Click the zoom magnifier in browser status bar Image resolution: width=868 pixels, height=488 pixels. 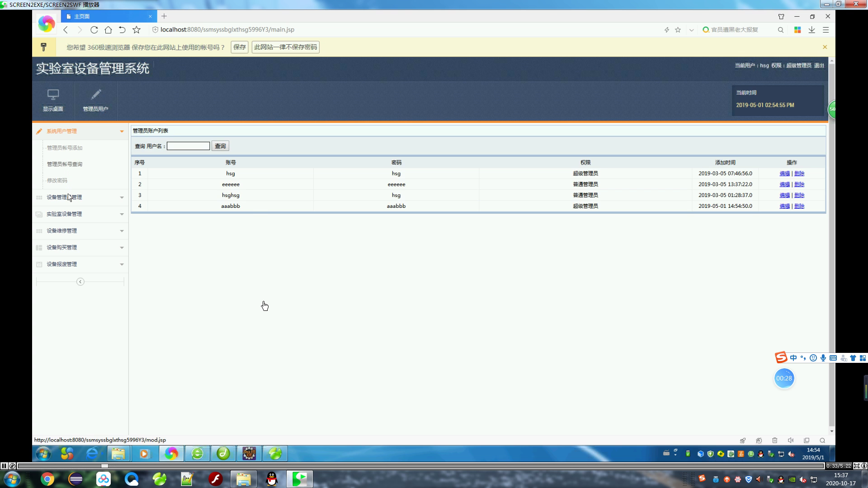tap(822, 441)
